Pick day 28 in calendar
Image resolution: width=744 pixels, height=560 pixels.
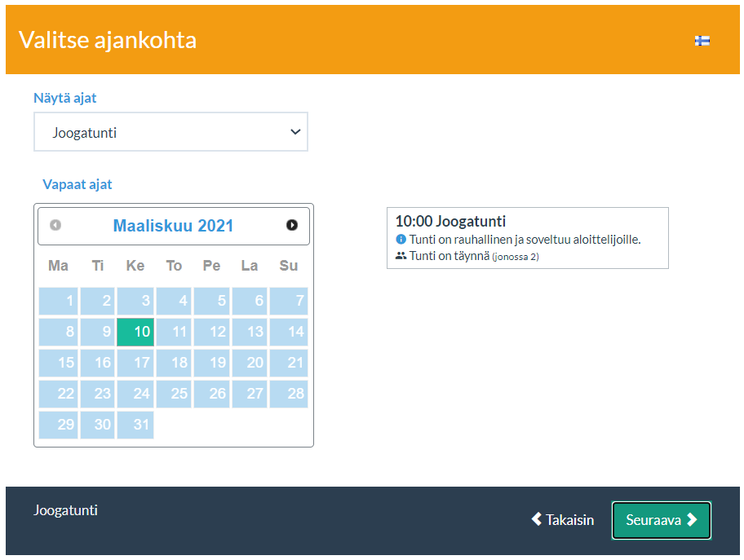tap(289, 394)
